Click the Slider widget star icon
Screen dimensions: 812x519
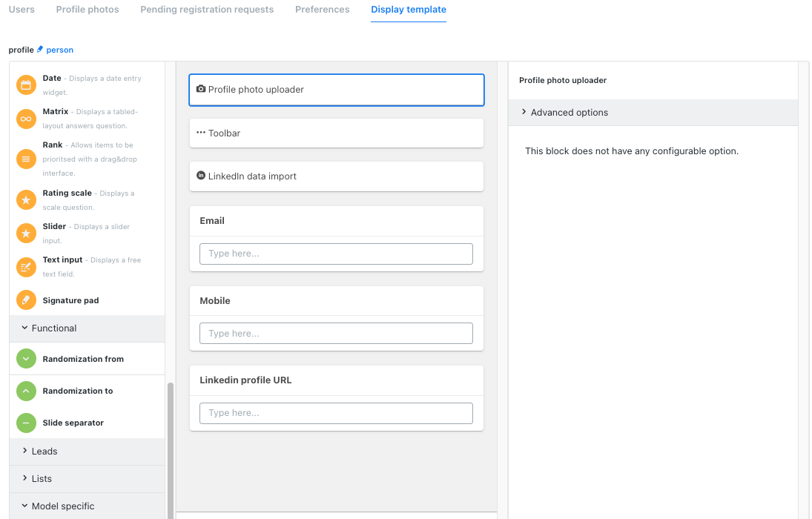(26, 234)
